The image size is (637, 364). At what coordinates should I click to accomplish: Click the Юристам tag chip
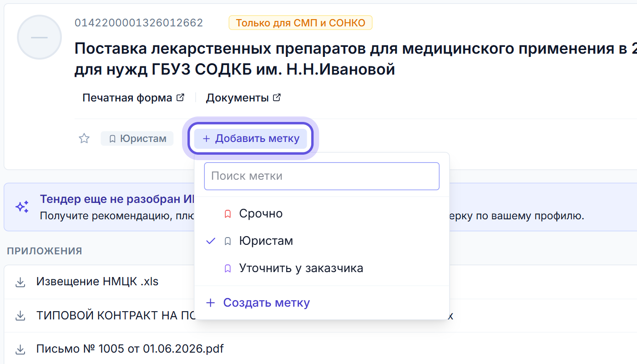click(x=137, y=138)
